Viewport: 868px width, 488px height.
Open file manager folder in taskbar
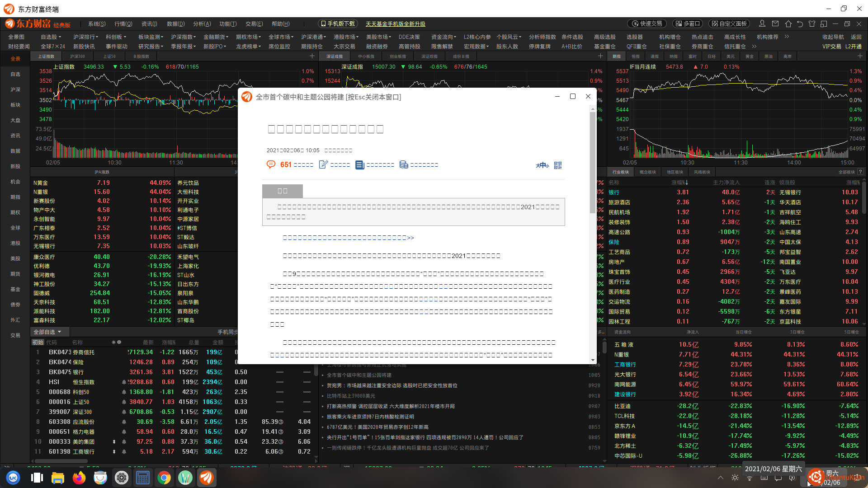click(x=58, y=478)
